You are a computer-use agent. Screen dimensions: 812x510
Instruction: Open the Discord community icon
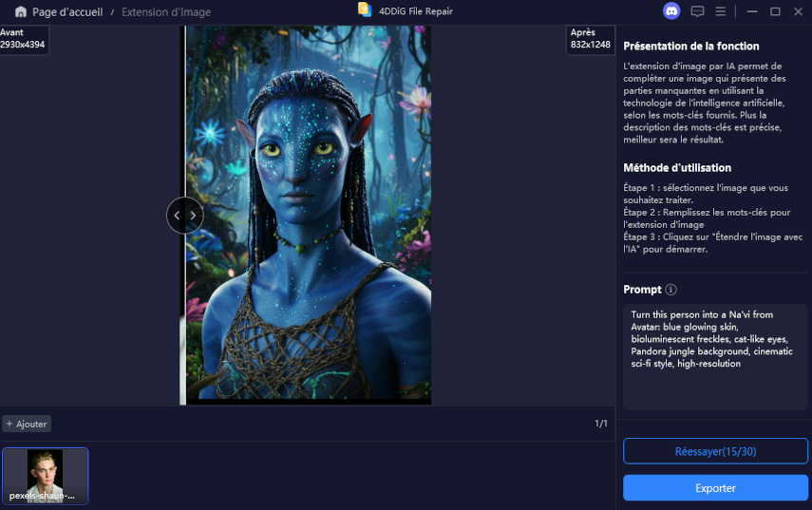click(671, 11)
